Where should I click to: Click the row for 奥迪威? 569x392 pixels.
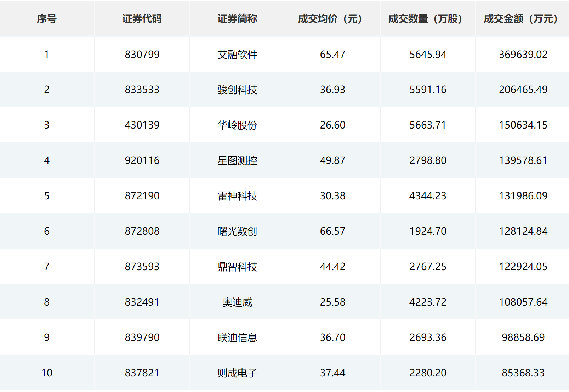point(237,302)
